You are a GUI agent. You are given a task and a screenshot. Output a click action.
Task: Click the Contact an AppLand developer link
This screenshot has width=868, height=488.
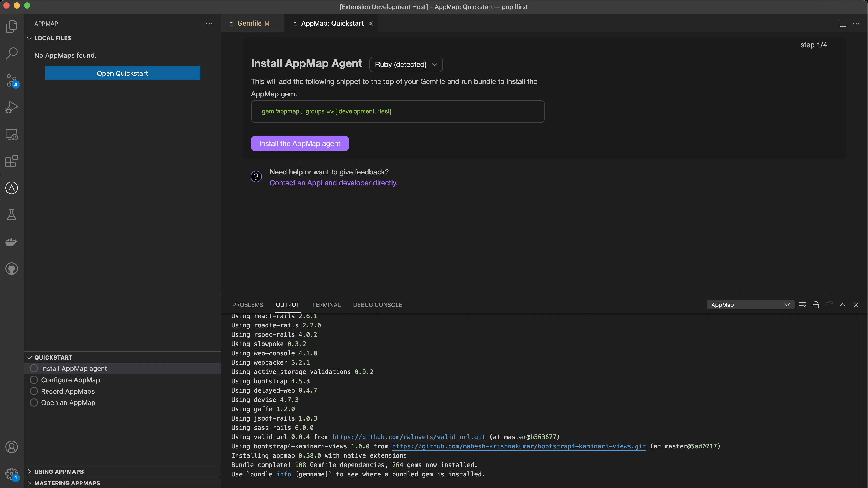click(334, 182)
